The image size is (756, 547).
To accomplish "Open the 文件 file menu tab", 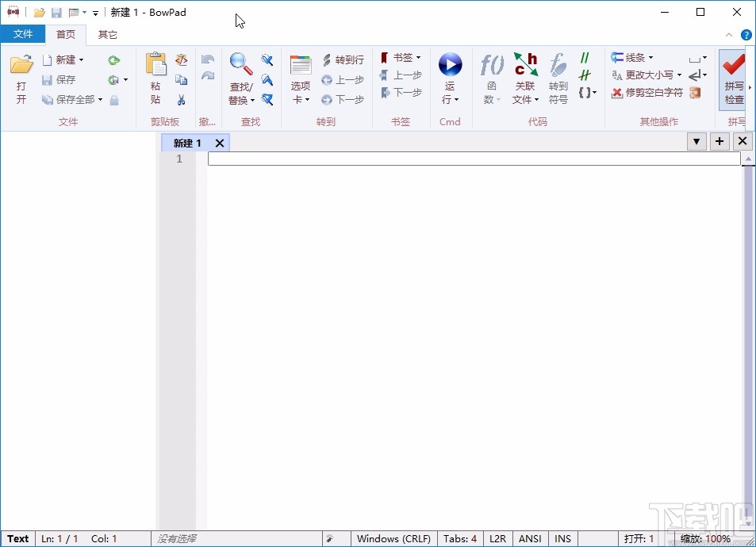I will (x=23, y=34).
